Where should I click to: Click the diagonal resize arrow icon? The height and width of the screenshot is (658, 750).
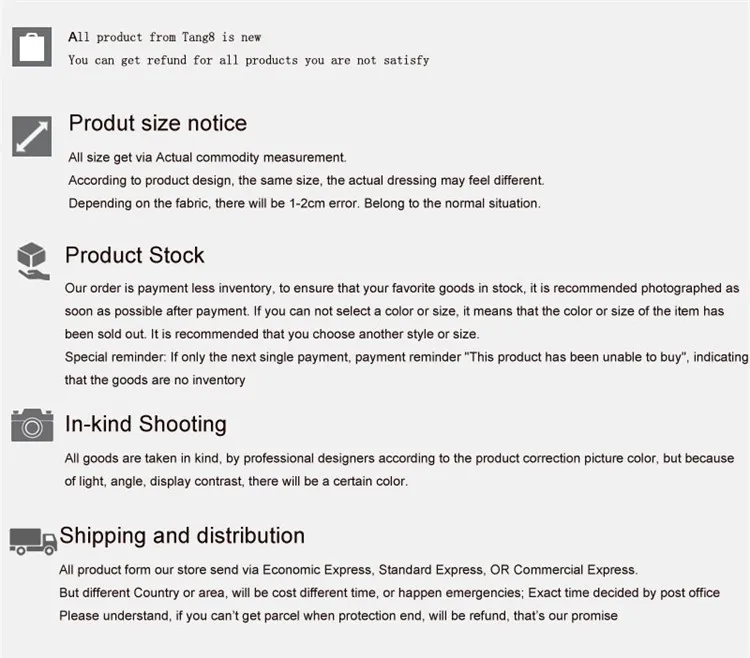pos(32,136)
